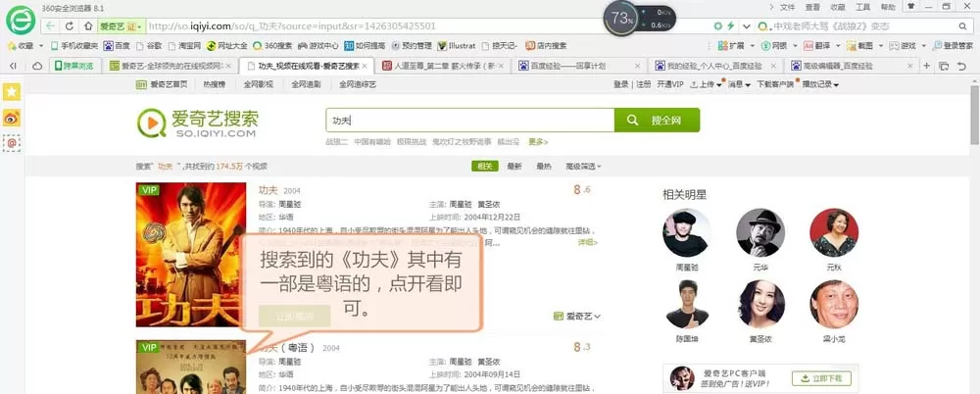Open the 查看 menu

click(812, 7)
